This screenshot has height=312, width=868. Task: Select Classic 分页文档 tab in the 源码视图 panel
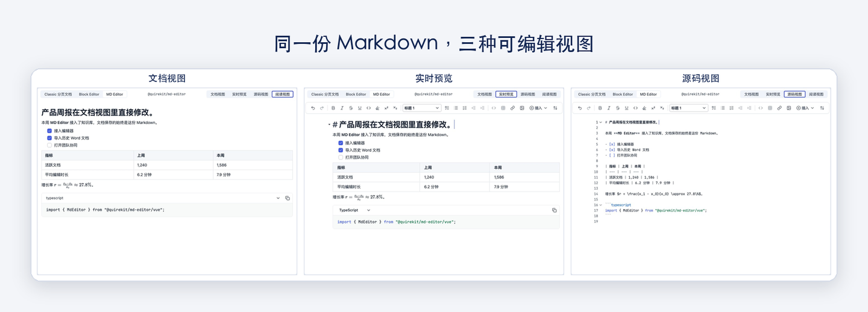coord(592,94)
